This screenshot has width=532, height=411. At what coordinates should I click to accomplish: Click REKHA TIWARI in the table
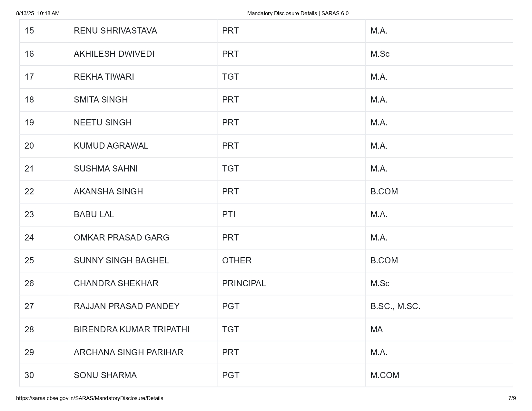(x=104, y=77)
